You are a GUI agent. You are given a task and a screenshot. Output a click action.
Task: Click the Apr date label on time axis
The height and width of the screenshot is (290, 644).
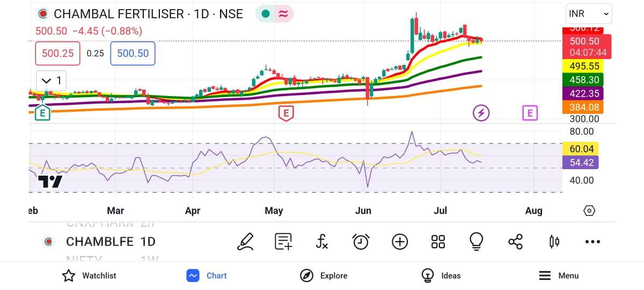(193, 211)
